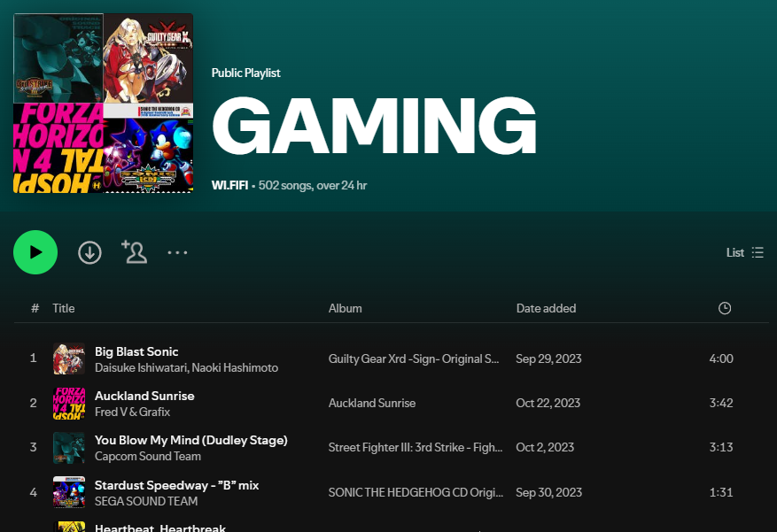
Task: Open SONIC THE HEDGEHOG CD album link
Action: click(416, 492)
